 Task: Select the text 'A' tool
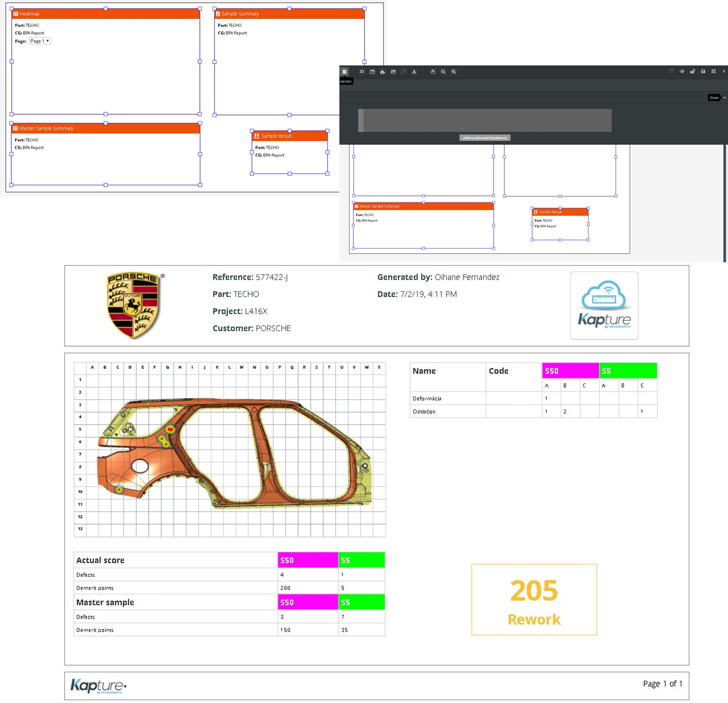tap(414, 72)
